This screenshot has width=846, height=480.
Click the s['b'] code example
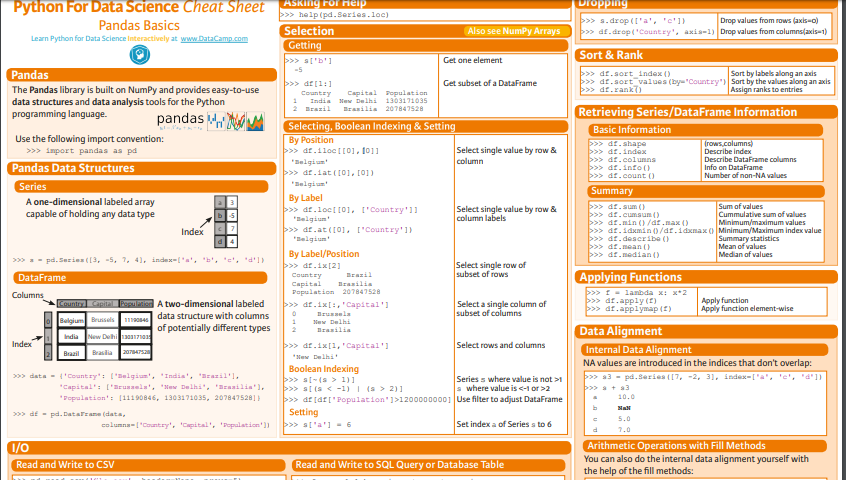[309, 61]
